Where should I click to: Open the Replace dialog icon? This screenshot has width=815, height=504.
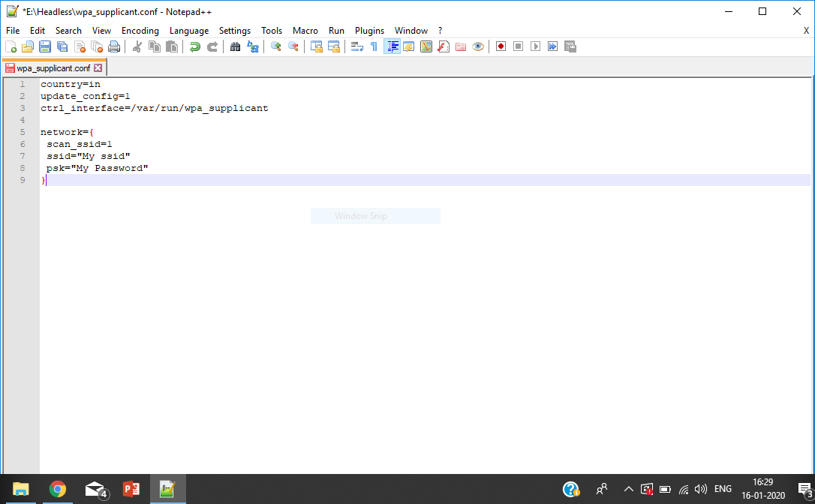coord(254,46)
